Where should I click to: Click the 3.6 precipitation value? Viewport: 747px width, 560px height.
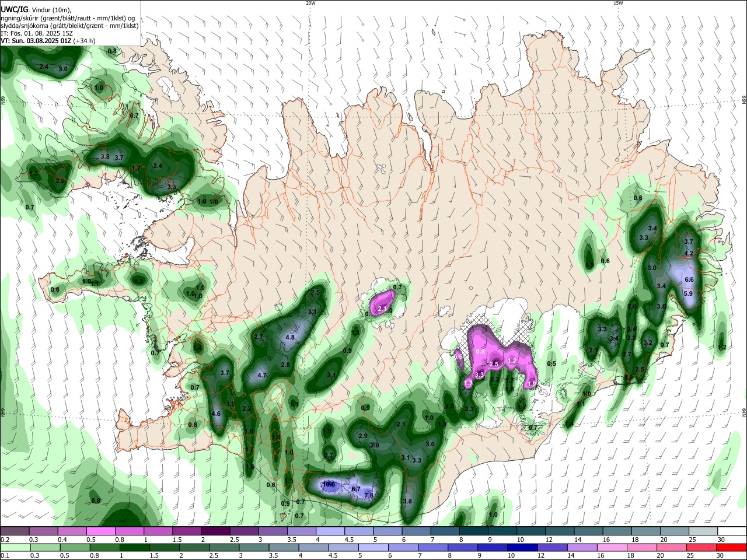tap(661, 307)
